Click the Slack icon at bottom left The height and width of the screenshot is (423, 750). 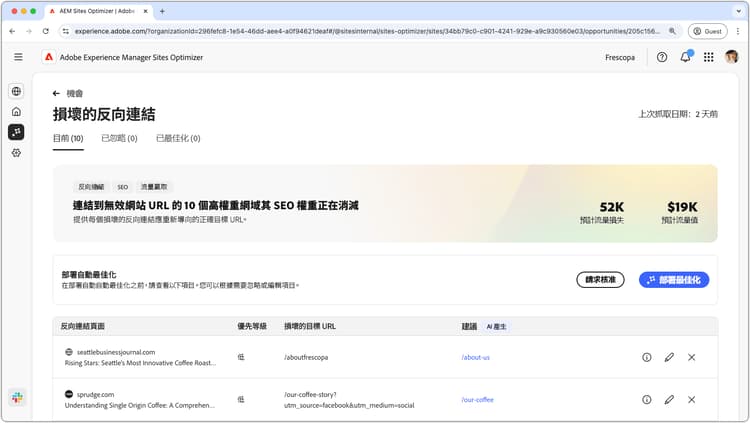(17, 398)
